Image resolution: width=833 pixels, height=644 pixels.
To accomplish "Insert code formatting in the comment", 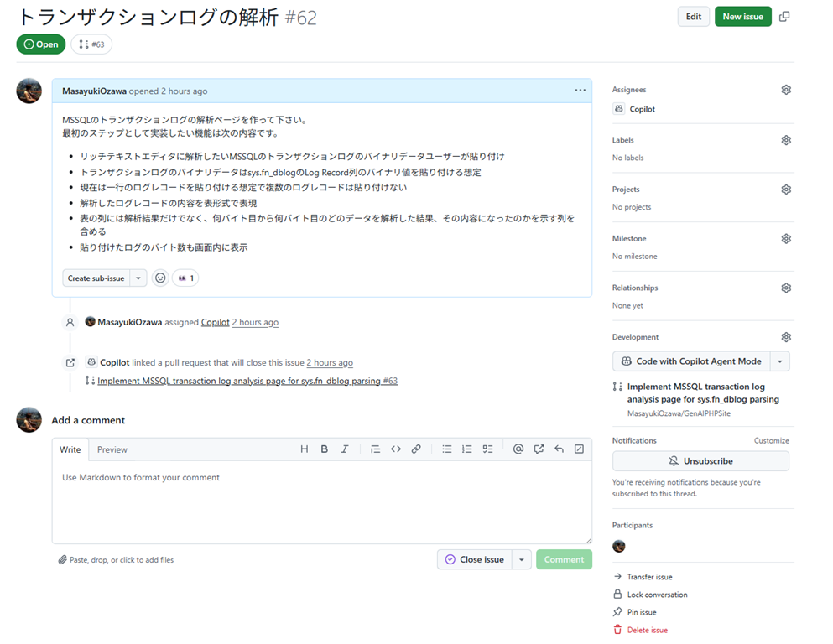I will pos(396,449).
